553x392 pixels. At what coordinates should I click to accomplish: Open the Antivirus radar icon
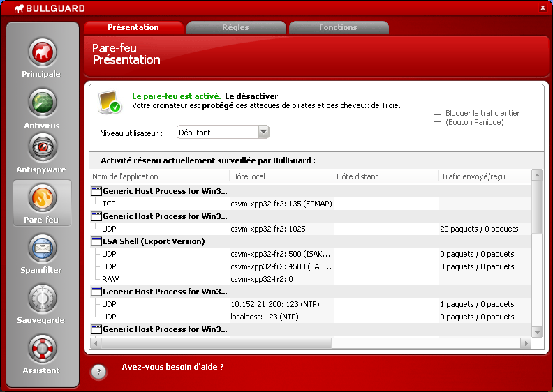[x=43, y=103]
